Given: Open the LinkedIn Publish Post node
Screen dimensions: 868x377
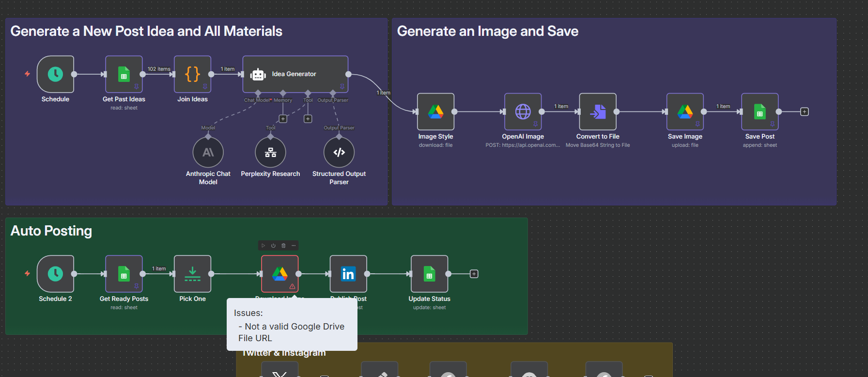Looking at the screenshot, I should pyautogui.click(x=348, y=274).
